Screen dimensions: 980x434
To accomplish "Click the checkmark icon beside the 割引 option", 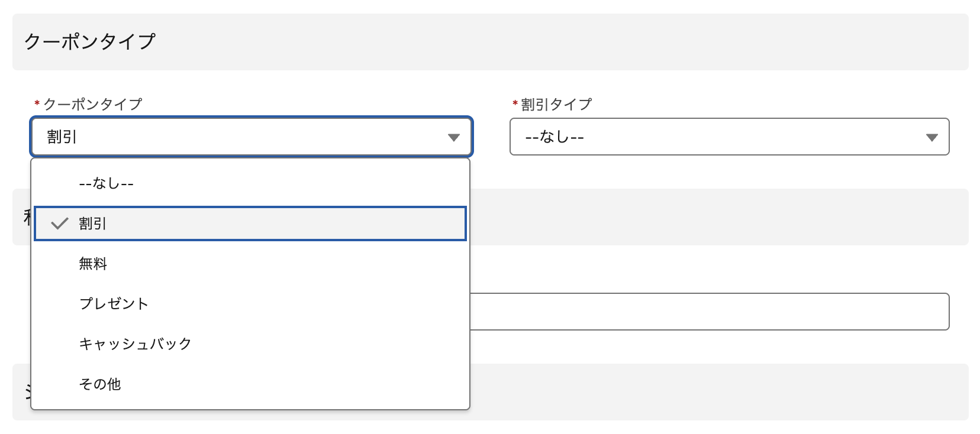I will coord(60,224).
